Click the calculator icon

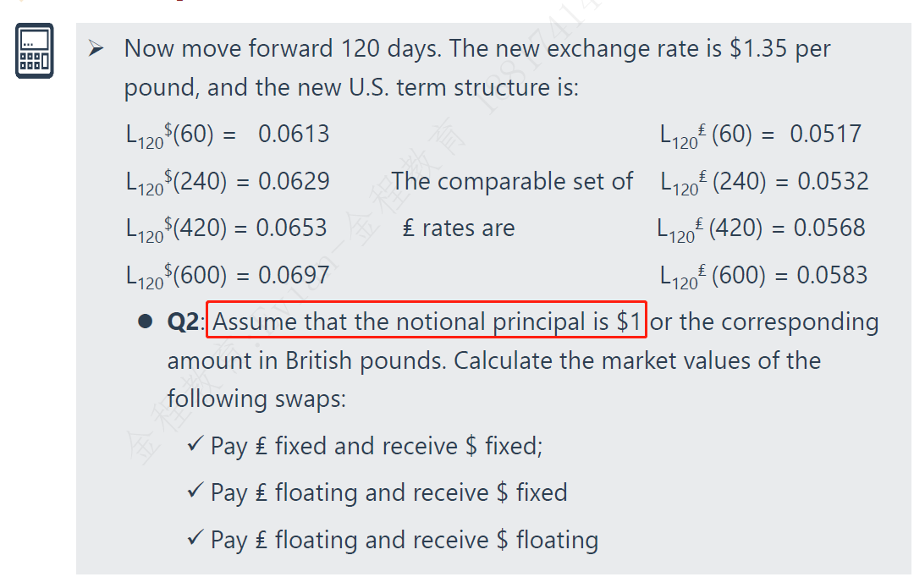(x=34, y=51)
